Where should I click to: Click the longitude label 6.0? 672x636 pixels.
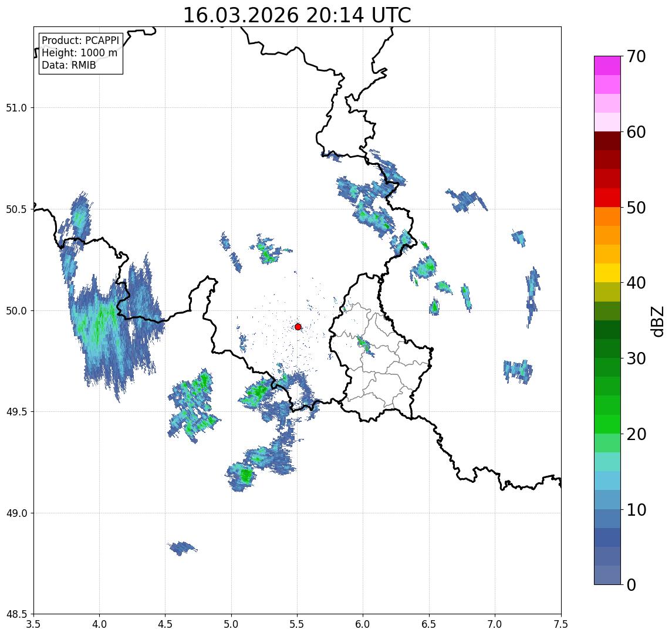[363, 624]
